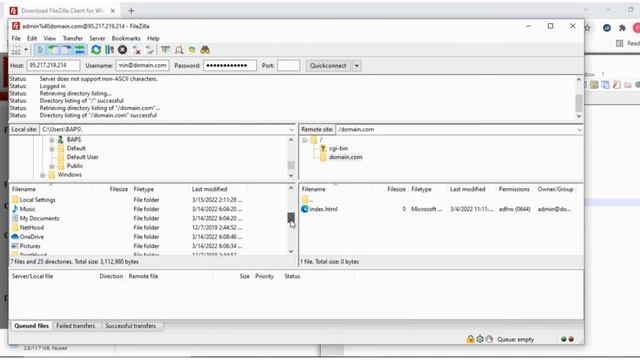This screenshot has height=360, width=640.
Task: Switch to Queued files tab
Action: coord(31,326)
